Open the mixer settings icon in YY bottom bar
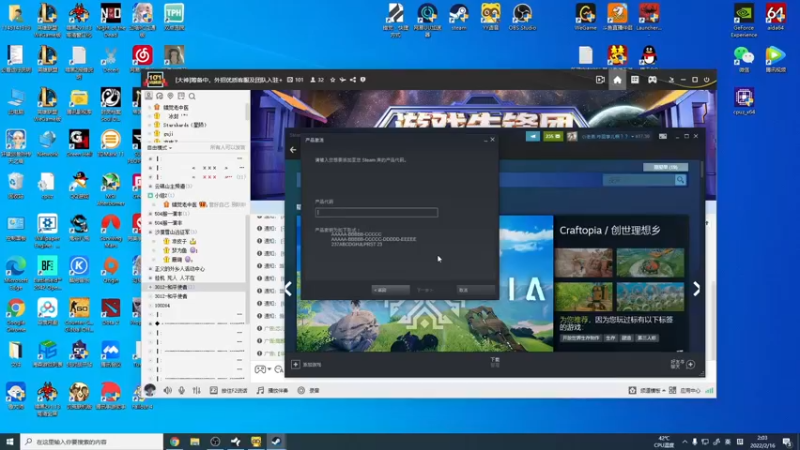Screen dimensions: 800x450 196,390
